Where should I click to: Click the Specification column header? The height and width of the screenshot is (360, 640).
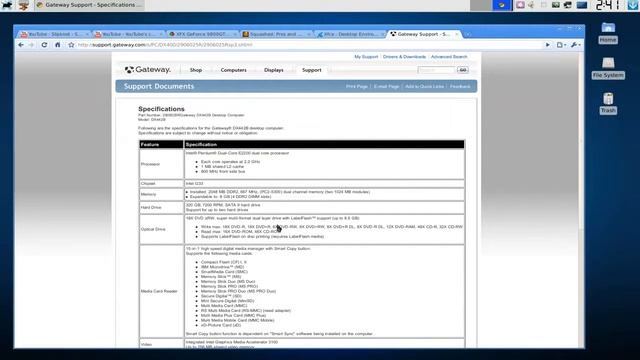coord(201,144)
